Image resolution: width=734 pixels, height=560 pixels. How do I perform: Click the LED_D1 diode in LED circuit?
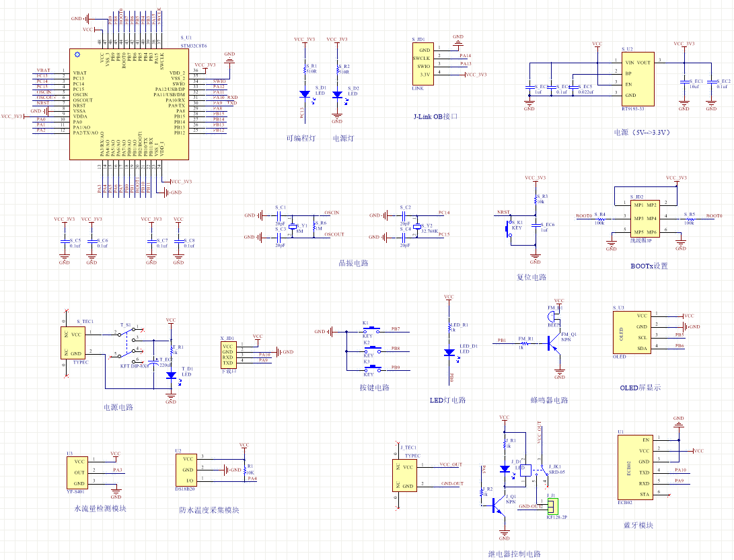449,352
